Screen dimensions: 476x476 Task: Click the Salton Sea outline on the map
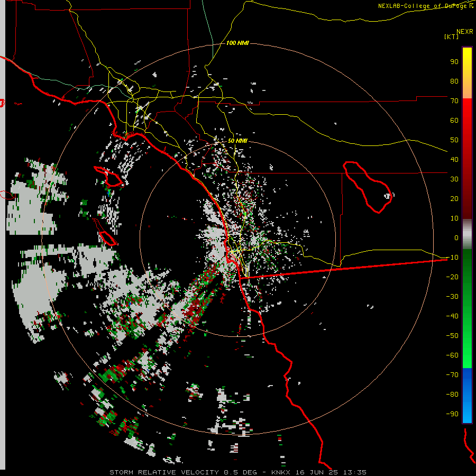click(368, 187)
